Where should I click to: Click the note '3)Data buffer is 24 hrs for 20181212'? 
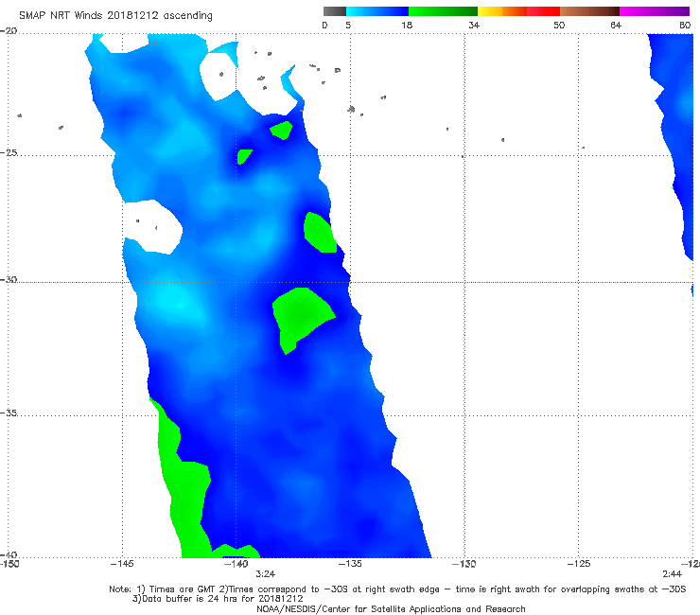tap(218, 599)
